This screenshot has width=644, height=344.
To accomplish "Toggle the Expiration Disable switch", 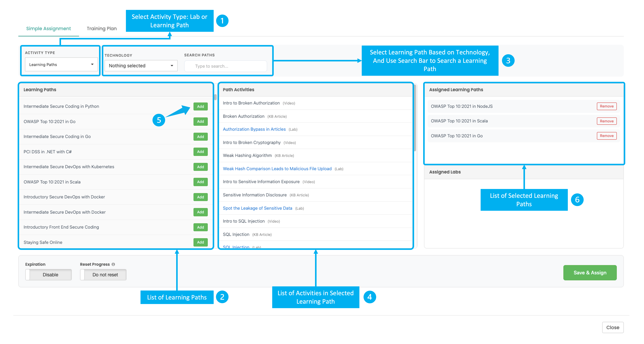I will (48, 275).
